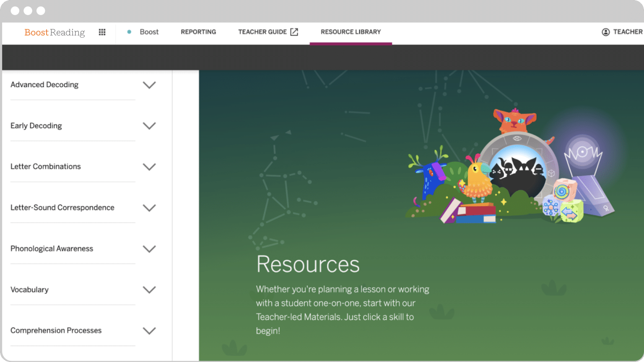Image resolution: width=644 pixels, height=362 pixels.
Task: Expand the Early Decoding section
Action: coord(149,126)
